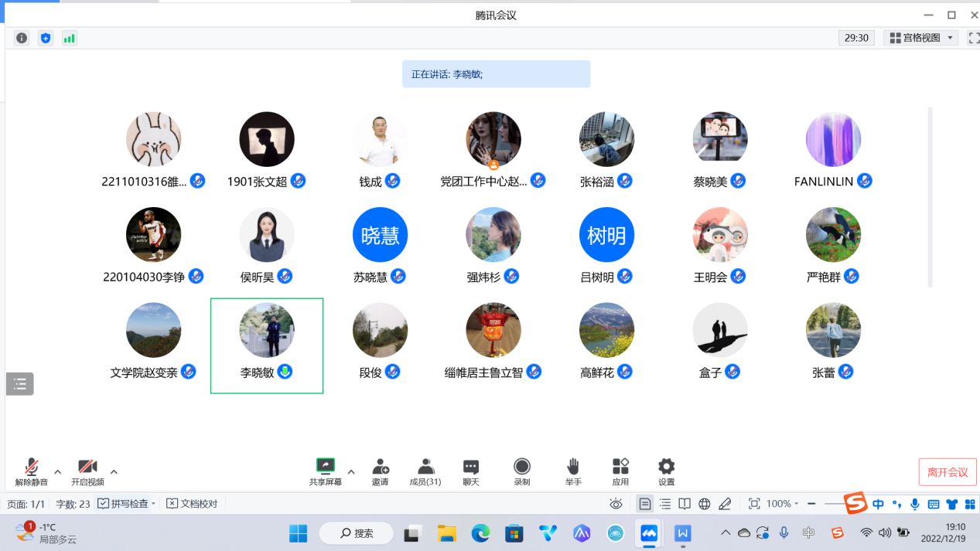Viewport: 980px width, 551px height.
Task: Turn on camera with 开启视频
Action: click(87, 471)
